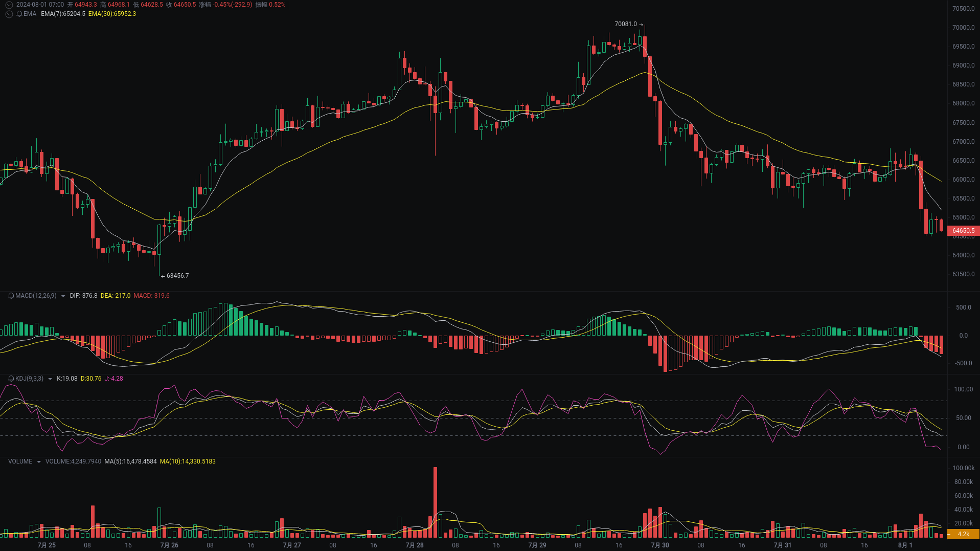980x551 pixels.
Task: Select the yellow EMA(30):65952.3 value
Action: click(x=112, y=14)
